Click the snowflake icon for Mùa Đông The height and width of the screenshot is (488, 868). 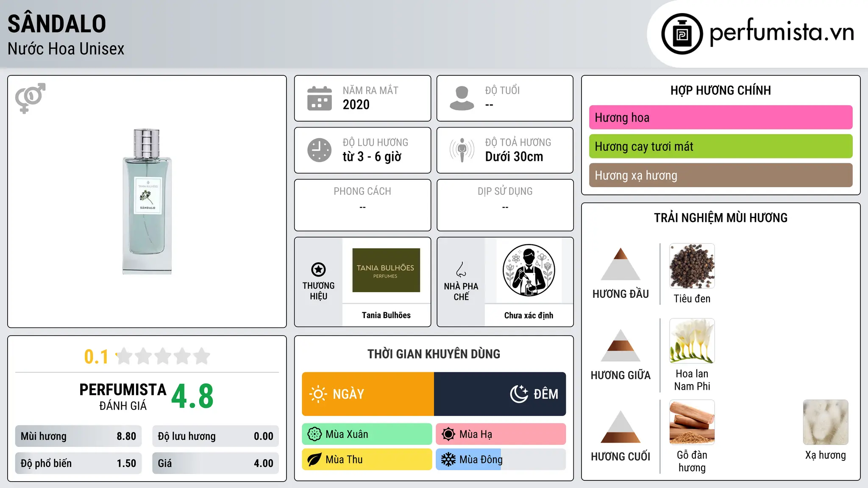coord(448,460)
